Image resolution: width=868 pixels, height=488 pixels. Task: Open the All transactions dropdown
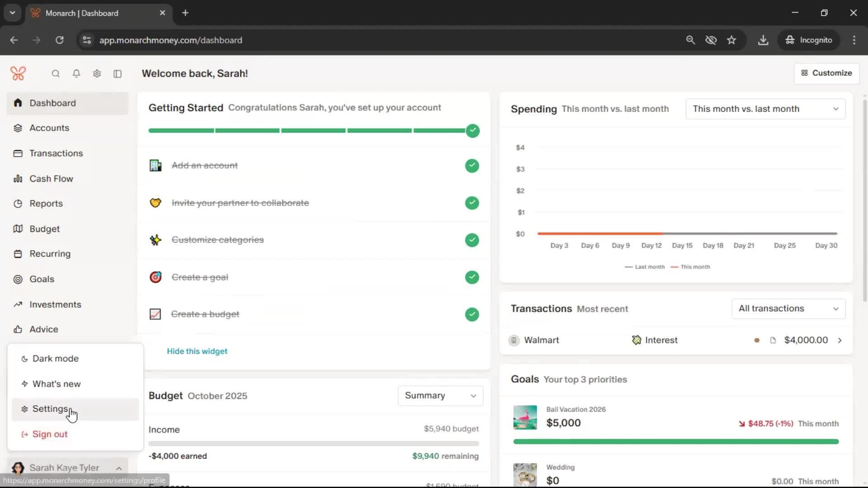click(788, 309)
